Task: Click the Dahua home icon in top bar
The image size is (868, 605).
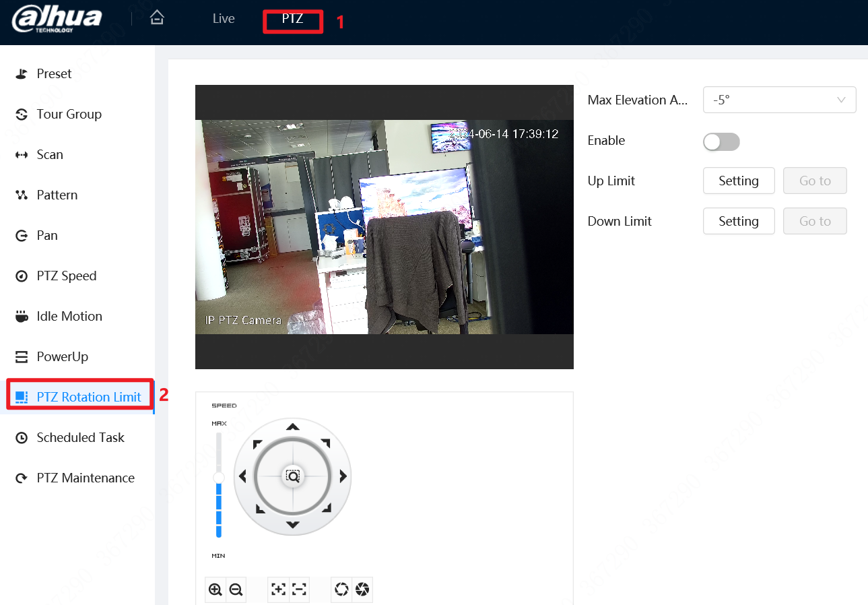Action: pos(157,18)
